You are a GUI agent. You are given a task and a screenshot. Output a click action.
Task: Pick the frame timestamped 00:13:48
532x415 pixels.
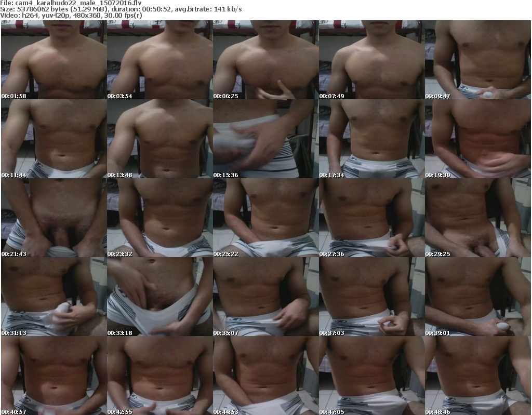(160, 139)
